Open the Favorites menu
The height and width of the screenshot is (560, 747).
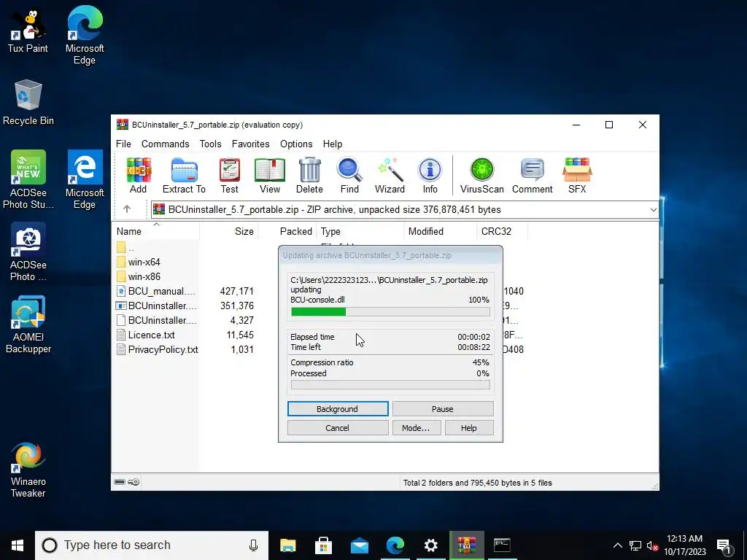click(251, 144)
